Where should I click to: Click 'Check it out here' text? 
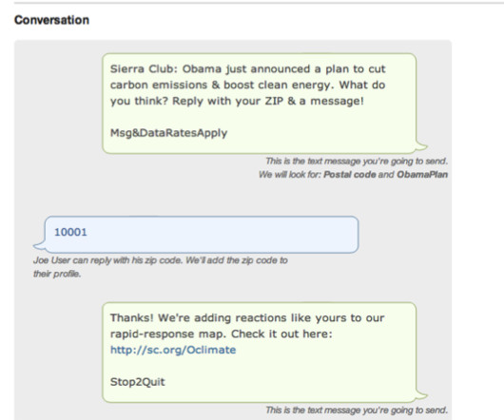[x=281, y=334]
